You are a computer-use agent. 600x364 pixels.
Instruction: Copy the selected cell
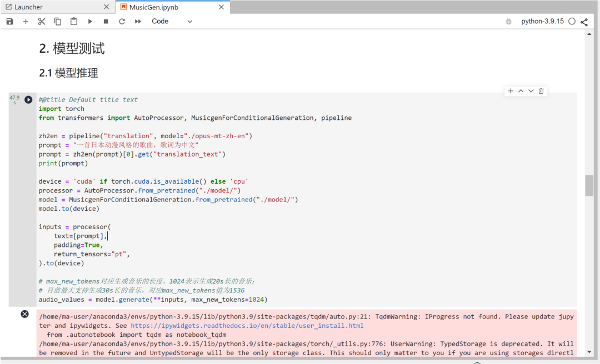pyautogui.click(x=58, y=22)
